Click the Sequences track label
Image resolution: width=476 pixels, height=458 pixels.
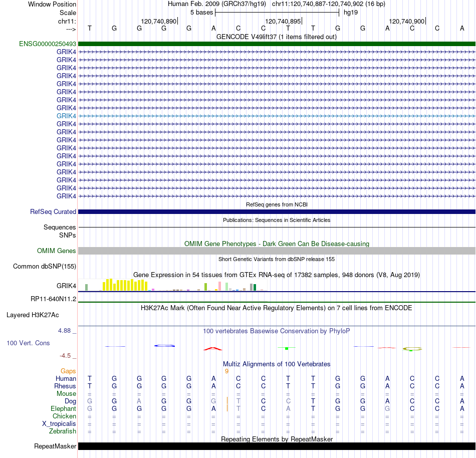point(60,227)
